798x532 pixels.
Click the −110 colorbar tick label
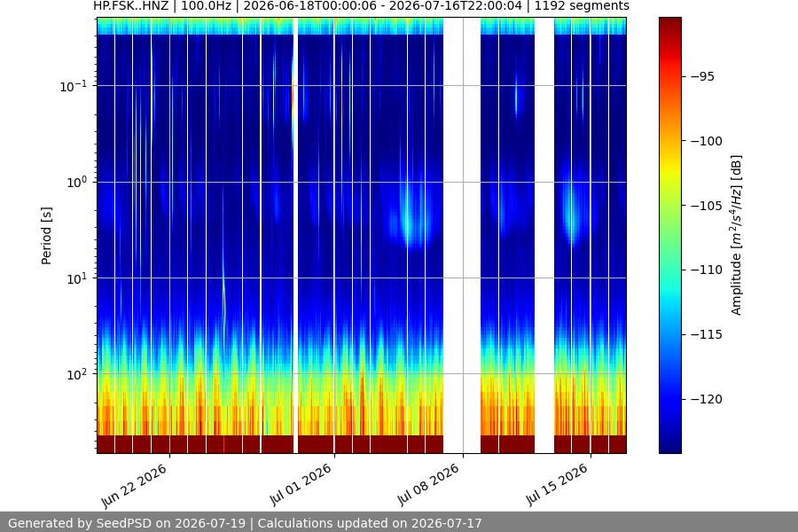pos(707,270)
